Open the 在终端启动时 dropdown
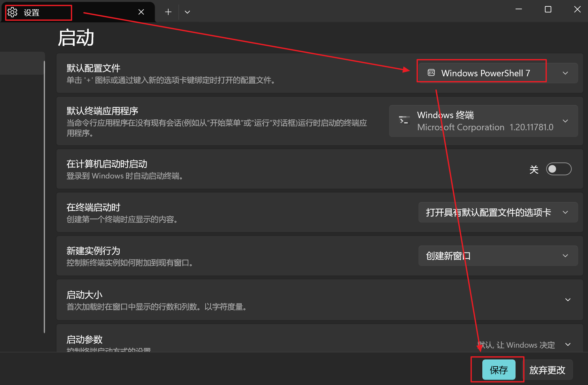 498,212
